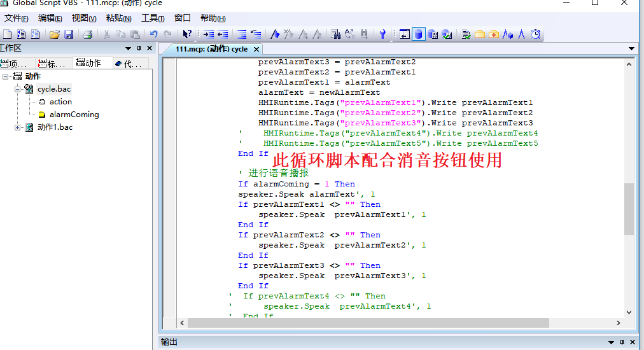644x350 pixels.
Task: Switch to the 标... workspace tab
Action: (x=52, y=63)
